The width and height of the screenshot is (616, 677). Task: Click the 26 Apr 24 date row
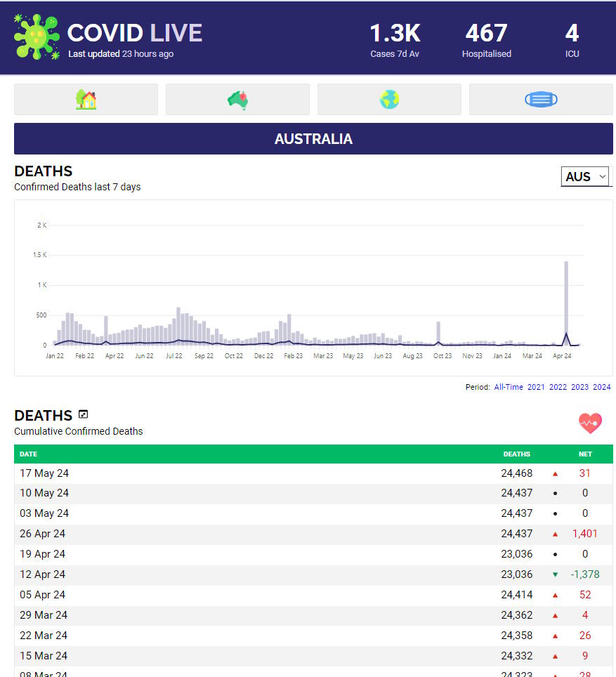click(x=42, y=534)
